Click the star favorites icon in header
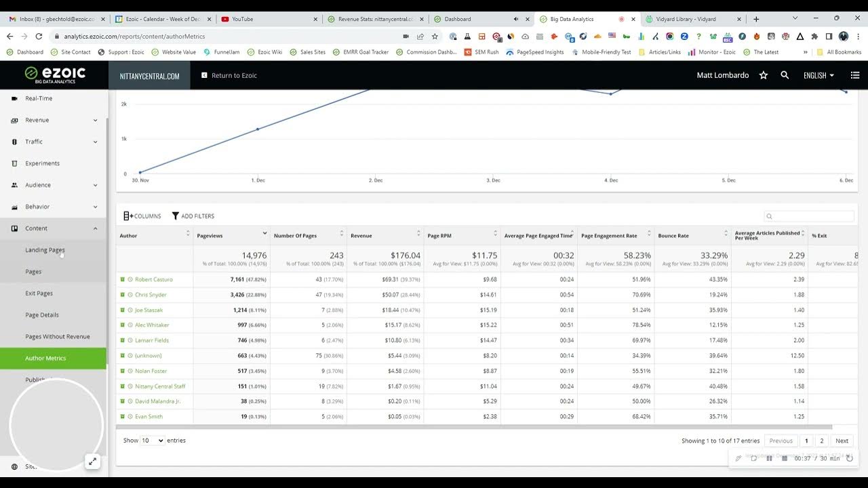This screenshot has height=488, width=868. pos(764,75)
